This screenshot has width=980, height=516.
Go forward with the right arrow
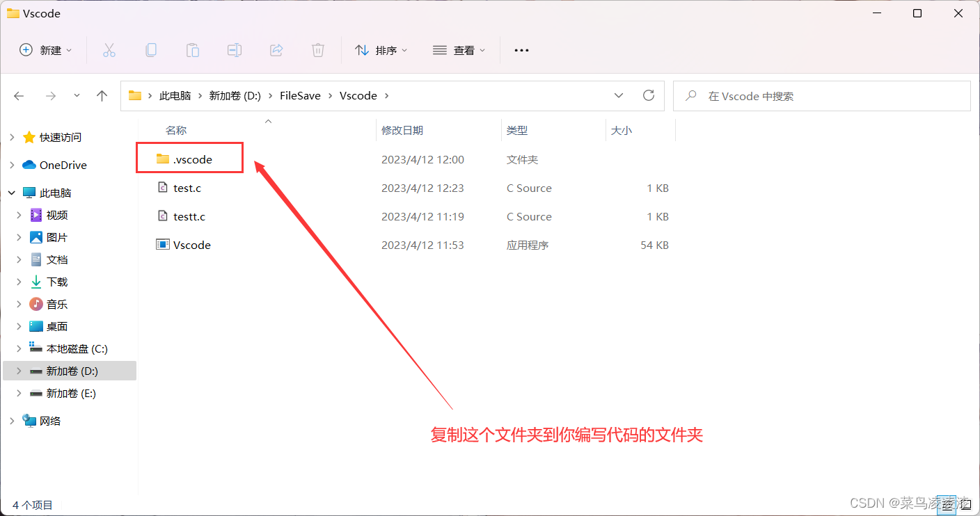(x=50, y=96)
